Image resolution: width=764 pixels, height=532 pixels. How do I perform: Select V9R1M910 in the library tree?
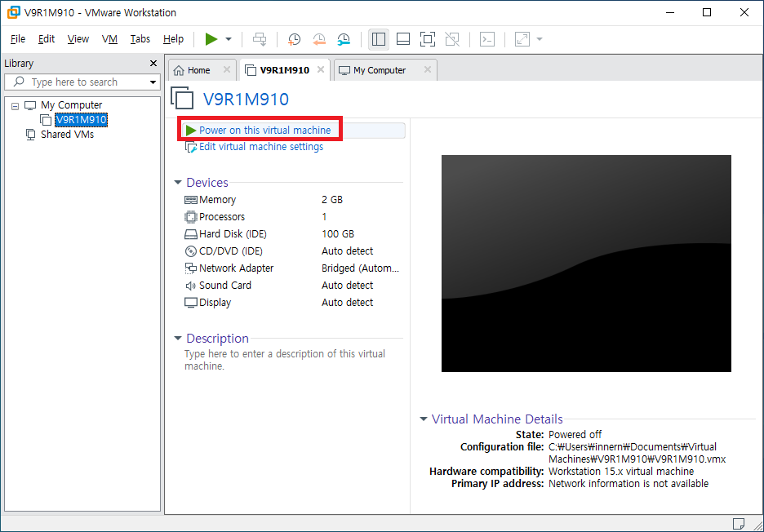[81, 120]
